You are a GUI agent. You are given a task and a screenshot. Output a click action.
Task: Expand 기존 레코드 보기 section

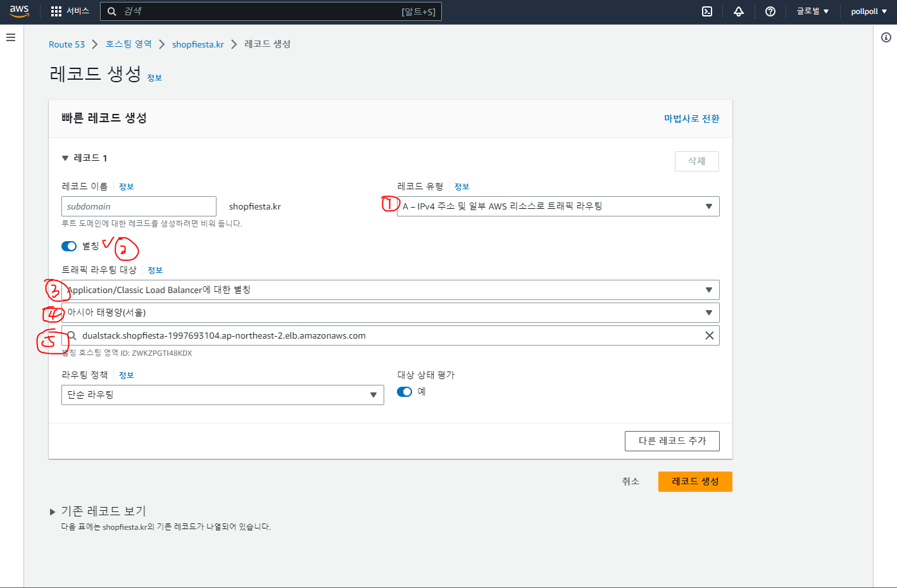point(53,512)
